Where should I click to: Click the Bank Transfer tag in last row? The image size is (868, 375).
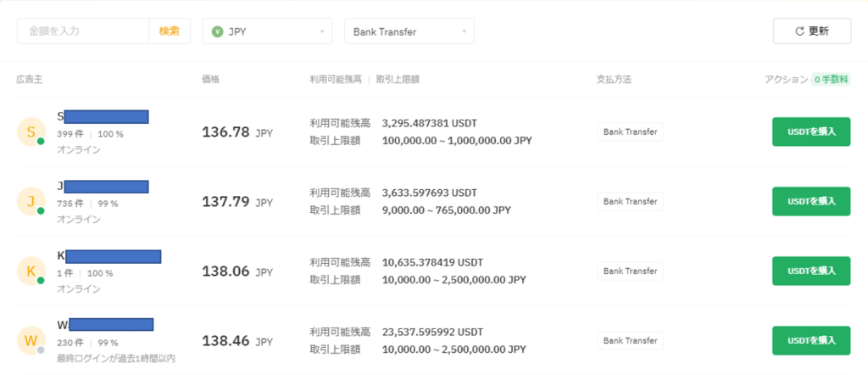630,340
